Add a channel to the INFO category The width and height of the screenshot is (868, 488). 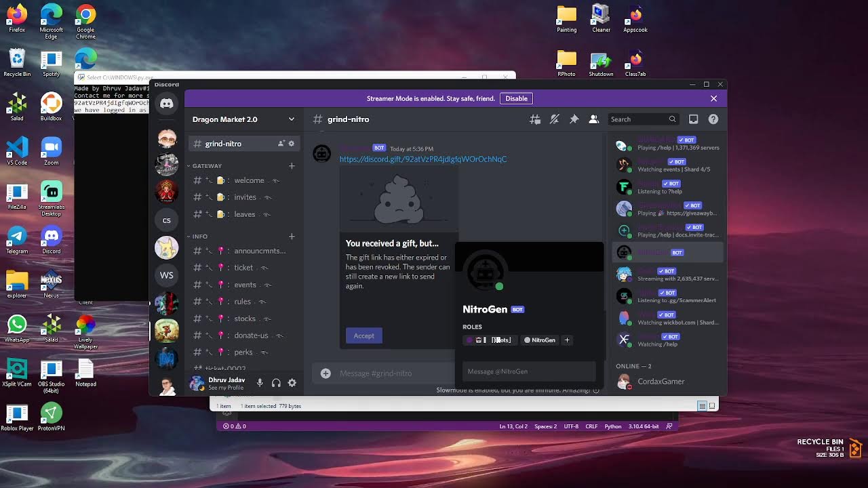pyautogui.click(x=292, y=237)
